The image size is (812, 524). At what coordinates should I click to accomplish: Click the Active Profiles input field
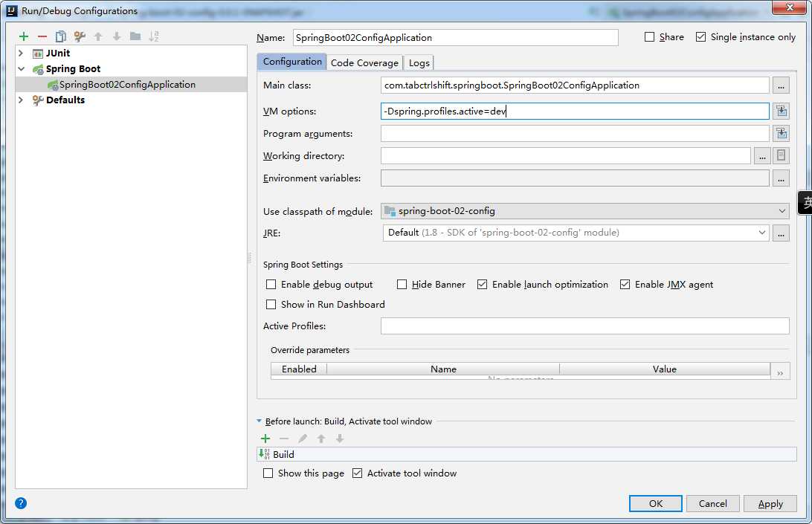point(584,326)
